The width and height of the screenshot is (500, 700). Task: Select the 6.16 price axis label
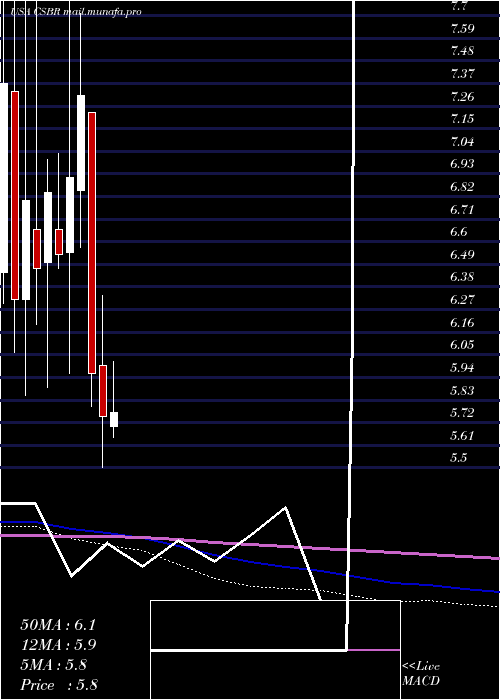pyautogui.click(x=462, y=322)
